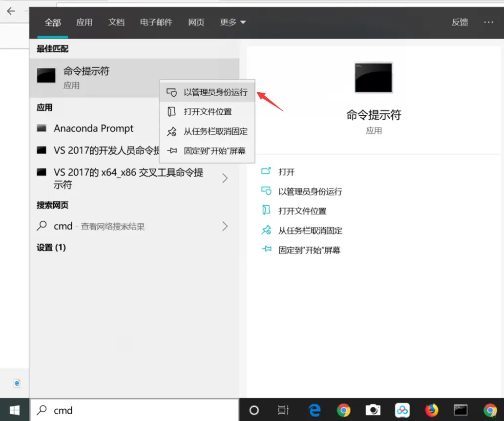Image resolution: width=504 pixels, height=421 pixels.
Task: Click the Windows Start button
Action: [15, 410]
